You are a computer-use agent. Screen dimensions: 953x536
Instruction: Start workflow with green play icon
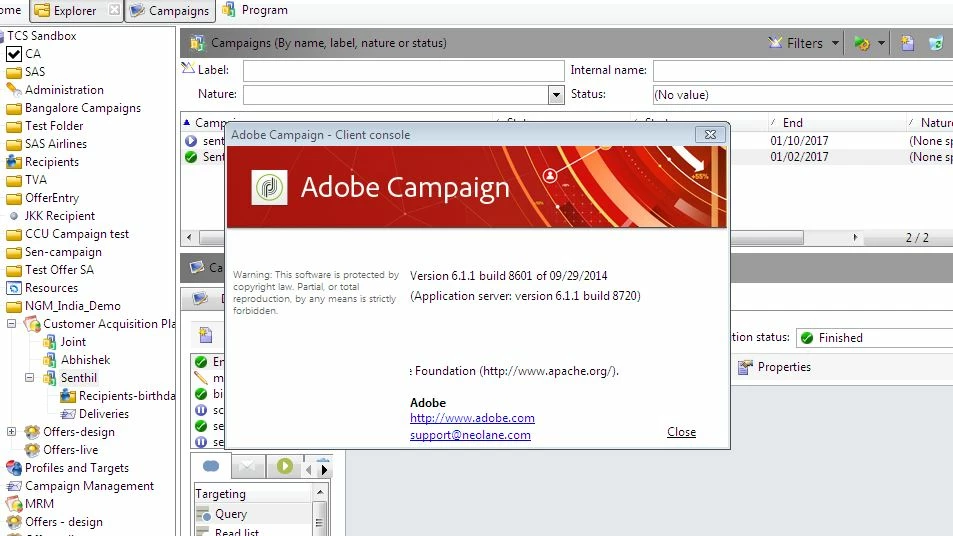[284, 466]
